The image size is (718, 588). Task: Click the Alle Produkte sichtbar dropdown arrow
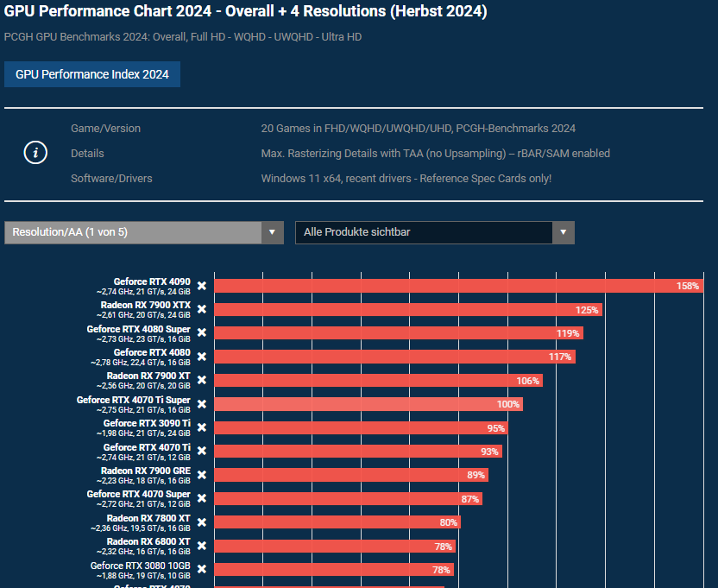pos(564,232)
